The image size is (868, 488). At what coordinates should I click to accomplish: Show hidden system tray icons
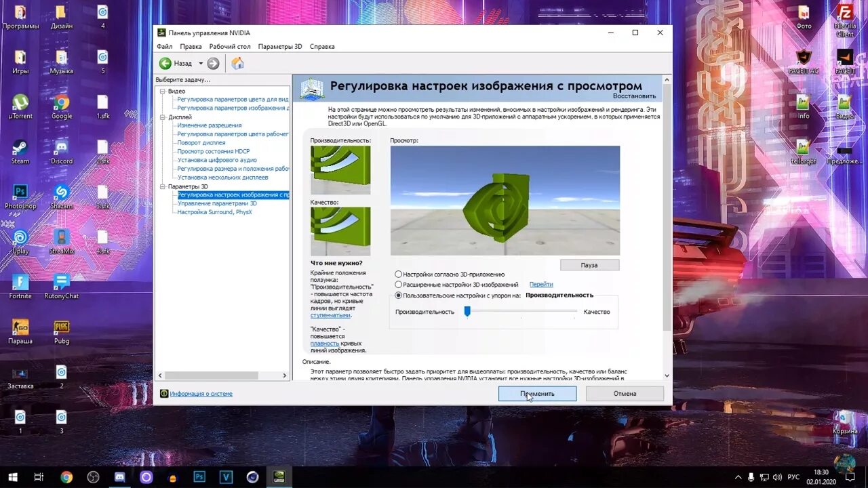(737, 477)
